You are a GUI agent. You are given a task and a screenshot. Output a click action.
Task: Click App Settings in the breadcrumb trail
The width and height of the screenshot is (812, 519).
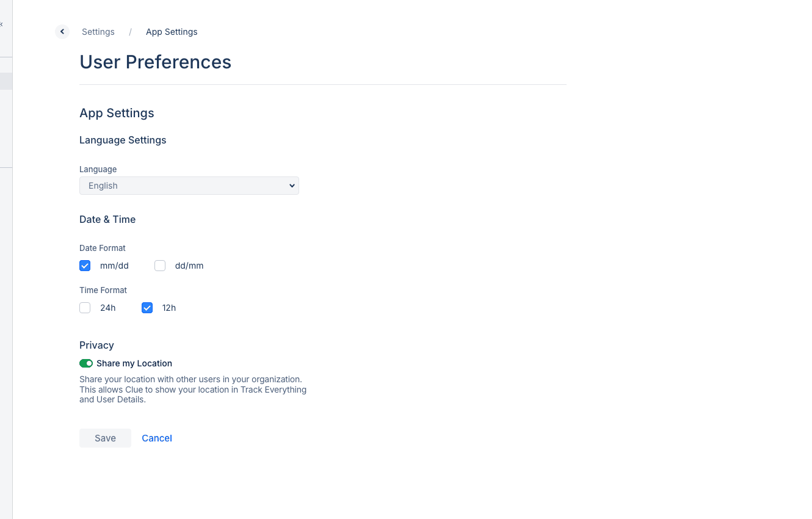(x=172, y=32)
